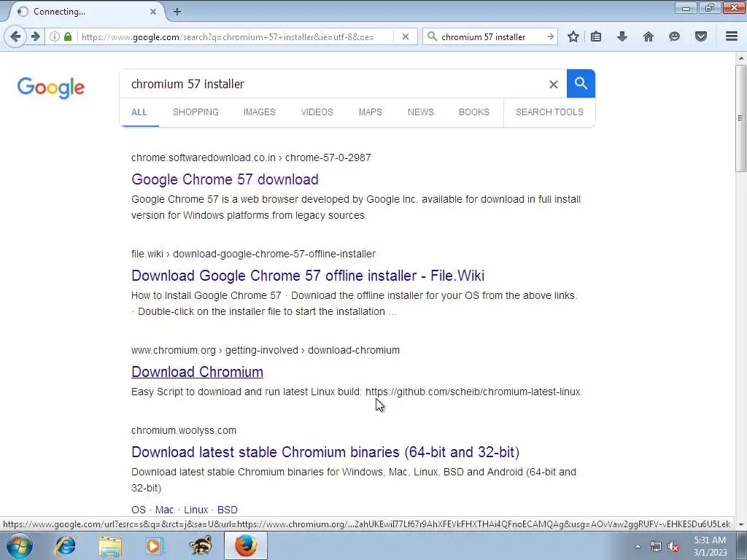Open the Windows Start menu
Screen dimensions: 747x560
point(20,545)
